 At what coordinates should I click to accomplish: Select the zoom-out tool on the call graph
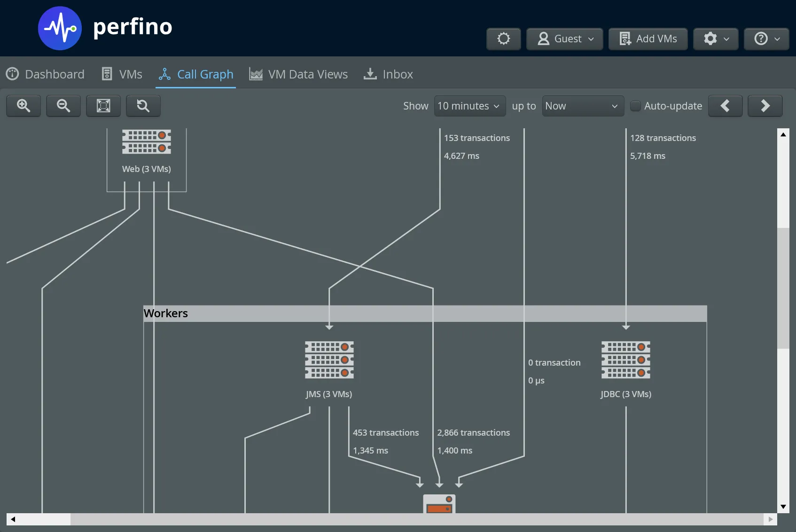coord(63,106)
